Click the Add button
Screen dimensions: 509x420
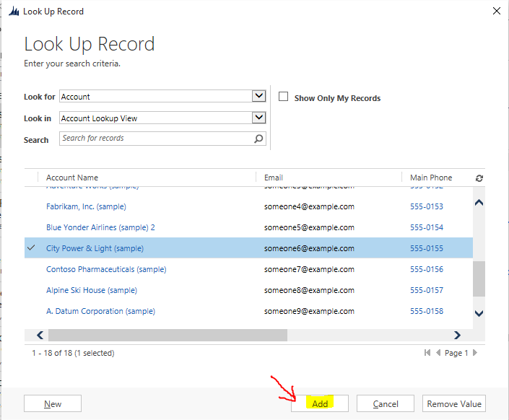[320, 403]
